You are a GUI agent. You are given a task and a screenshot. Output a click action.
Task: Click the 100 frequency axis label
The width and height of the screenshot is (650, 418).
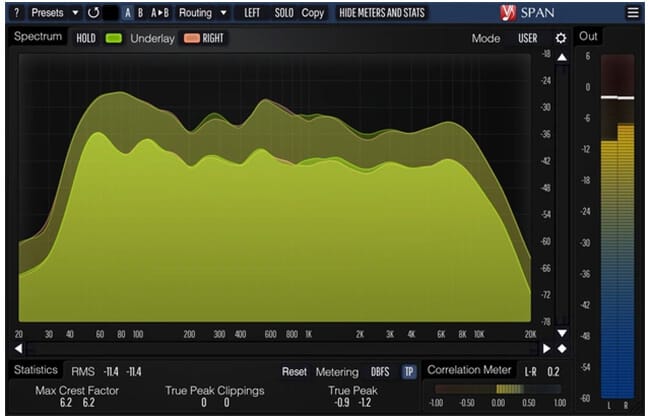(138, 334)
